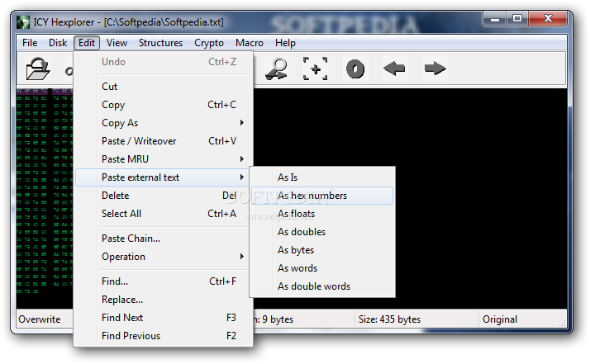This screenshot has height=364, width=590.
Task: Close the ICY Hexplorer window
Action: (x=548, y=19)
